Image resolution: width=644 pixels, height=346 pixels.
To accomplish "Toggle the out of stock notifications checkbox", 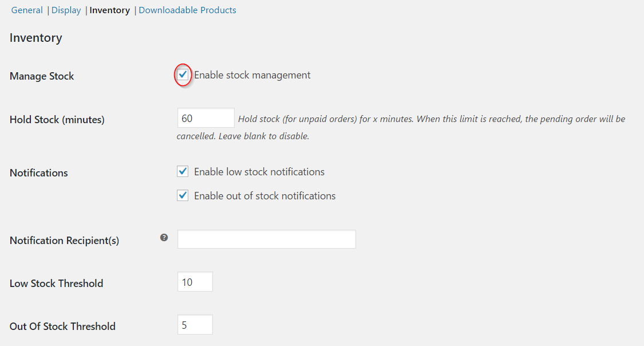I will coord(183,195).
